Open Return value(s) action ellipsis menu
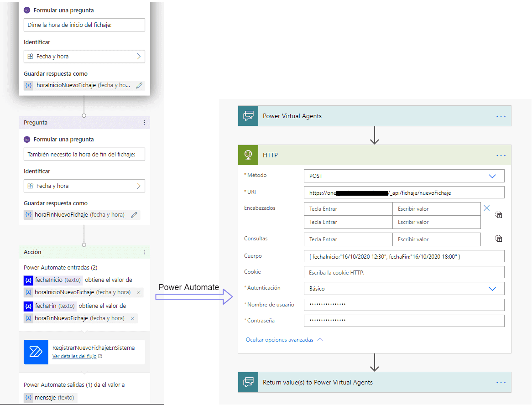 pyautogui.click(x=501, y=383)
